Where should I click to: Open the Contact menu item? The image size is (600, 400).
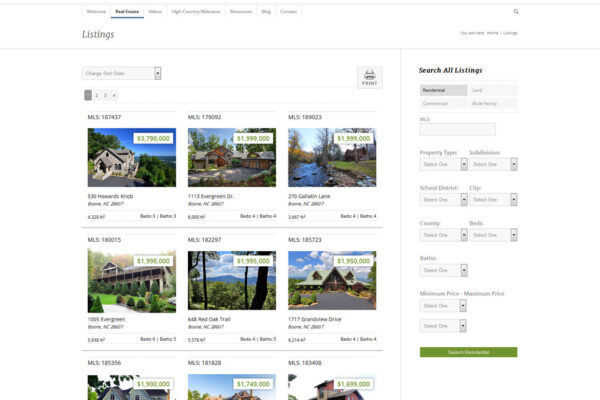(288, 11)
